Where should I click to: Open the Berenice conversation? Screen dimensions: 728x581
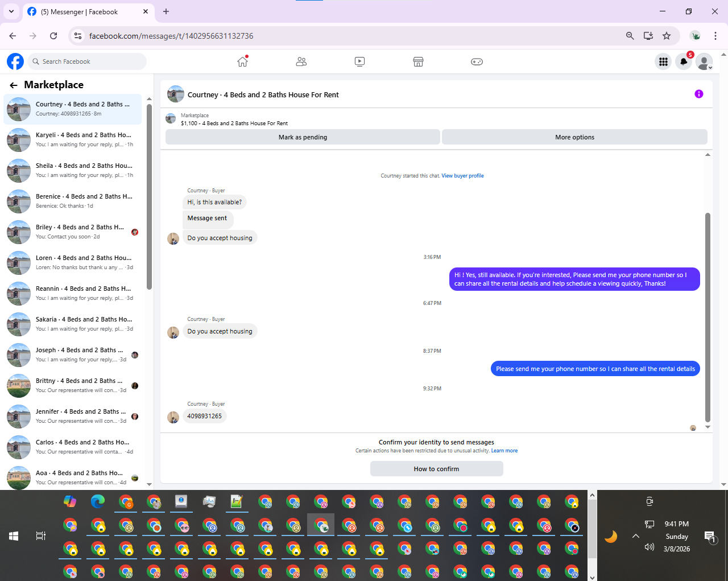click(x=73, y=201)
